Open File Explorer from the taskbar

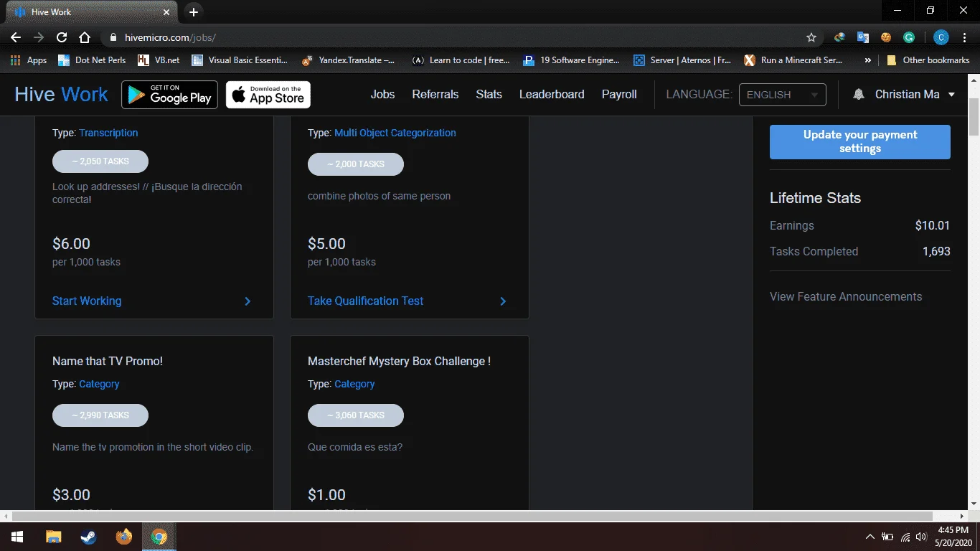[53, 537]
